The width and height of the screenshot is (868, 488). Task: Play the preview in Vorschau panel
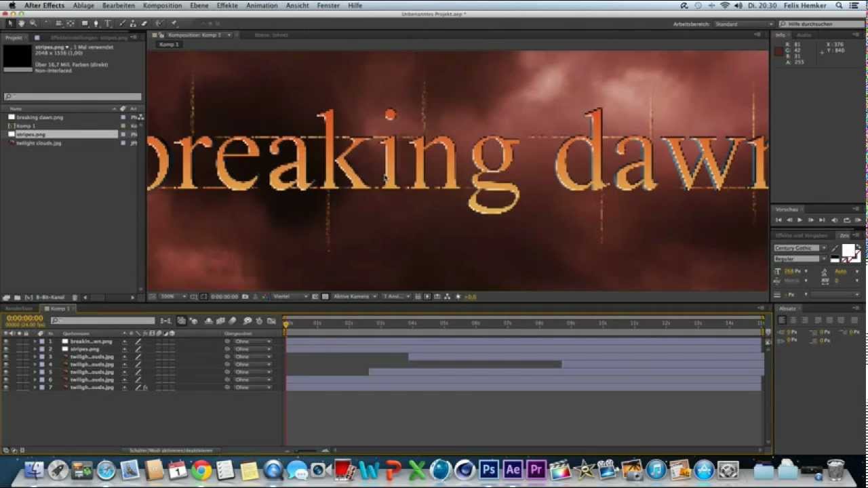(800, 220)
